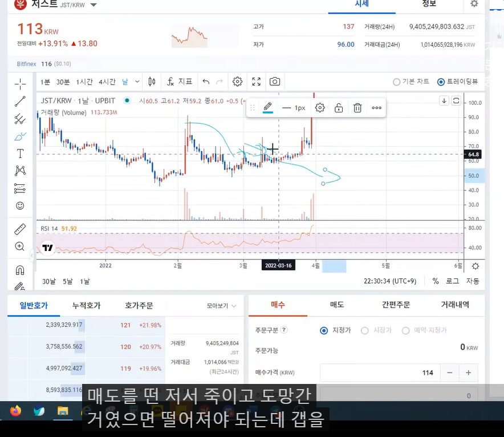504x437 pixels.
Task: Switch to the 정보 tab
Action: tap(429, 4)
